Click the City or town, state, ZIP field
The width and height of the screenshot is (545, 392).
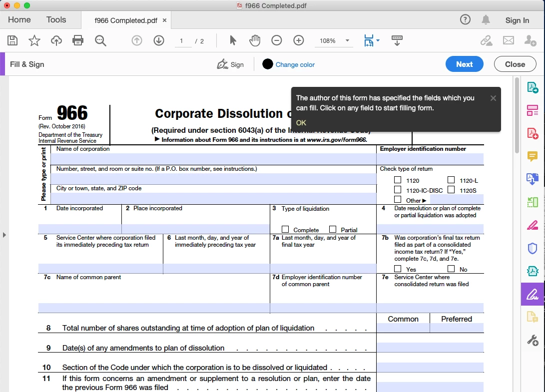coord(213,198)
